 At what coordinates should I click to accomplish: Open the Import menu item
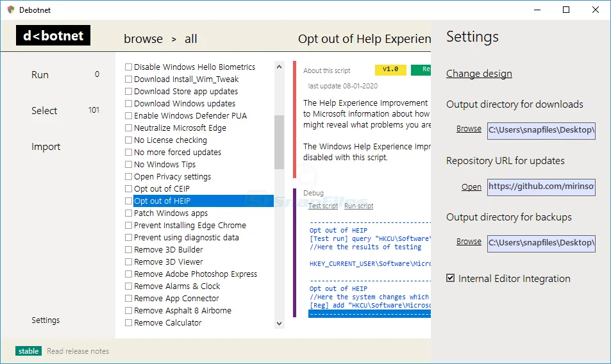click(x=46, y=147)
